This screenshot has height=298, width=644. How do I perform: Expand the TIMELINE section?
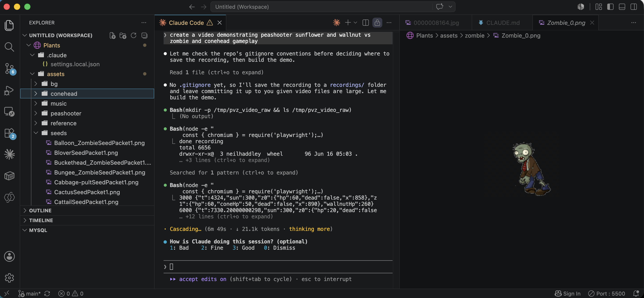pyautogui.click(x=87, y=220)
